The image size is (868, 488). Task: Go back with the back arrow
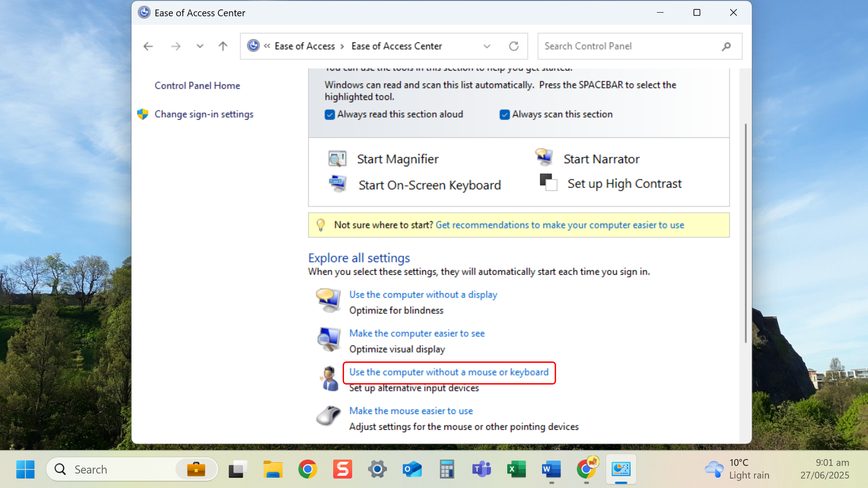pos(148,46)
